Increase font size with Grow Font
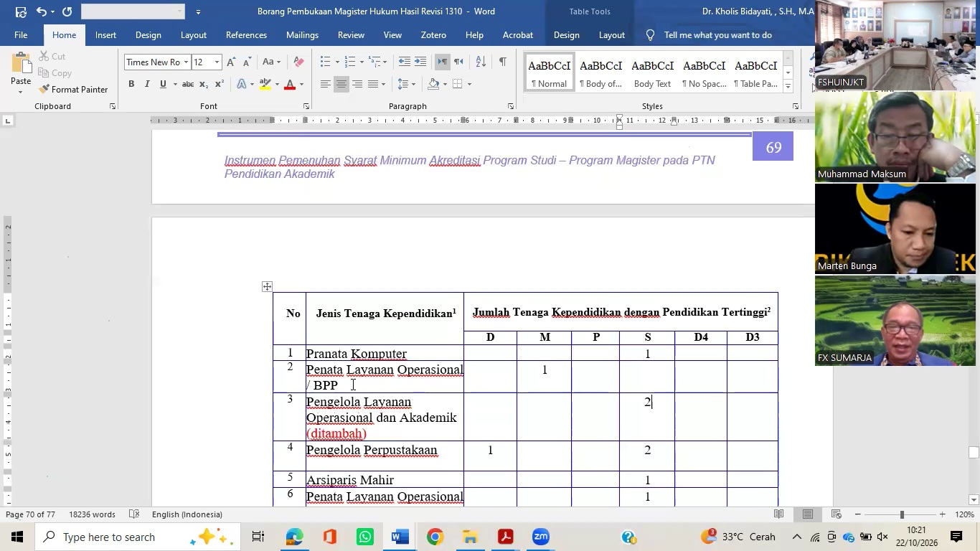980x551 pixels. coord(231,62)
